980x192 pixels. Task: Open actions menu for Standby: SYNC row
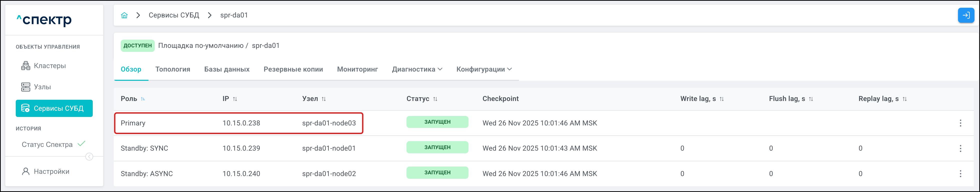tap(960, 148)
